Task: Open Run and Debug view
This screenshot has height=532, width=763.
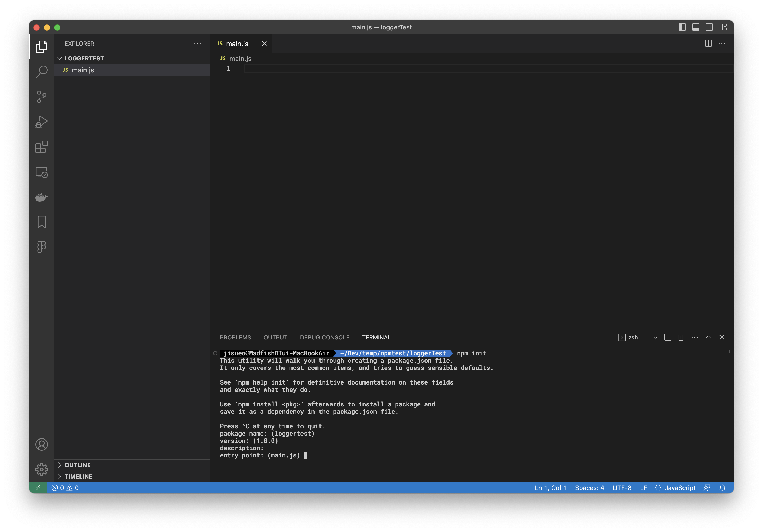Action: pos(41,122)
